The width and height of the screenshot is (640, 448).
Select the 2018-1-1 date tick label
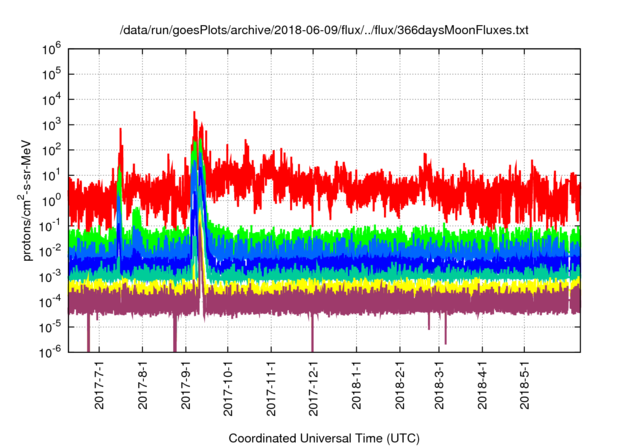(357, 386)
